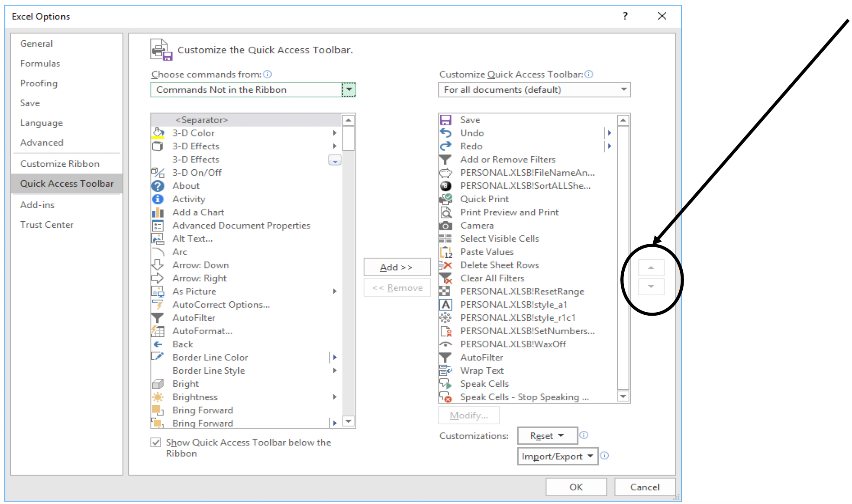Image resolution: width=852 pixels, height=504 pixels.
Task: Open the Choose commands from dropdown
Action: click(349, 90)
